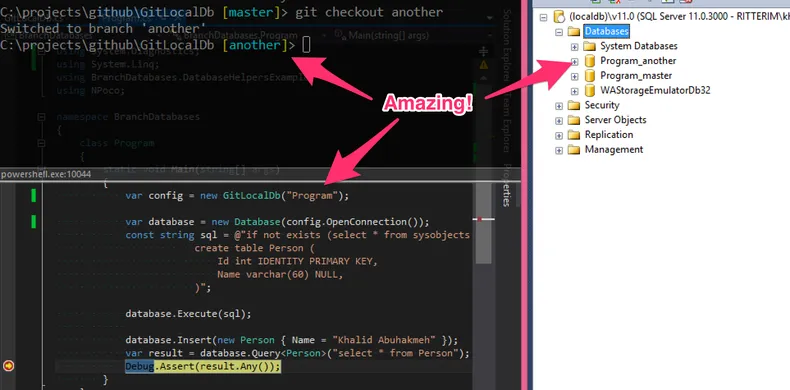
Task: Click the code editor vertical scrollbar thumb
Action: click(x=484, y=223)
